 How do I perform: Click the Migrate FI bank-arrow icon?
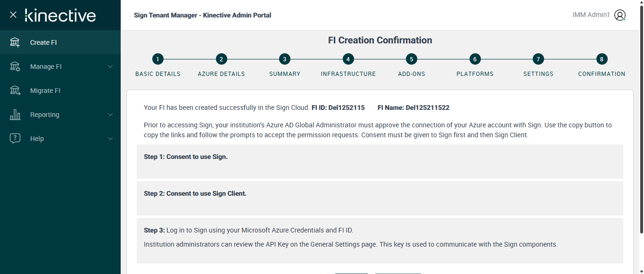tap(15, 91)
